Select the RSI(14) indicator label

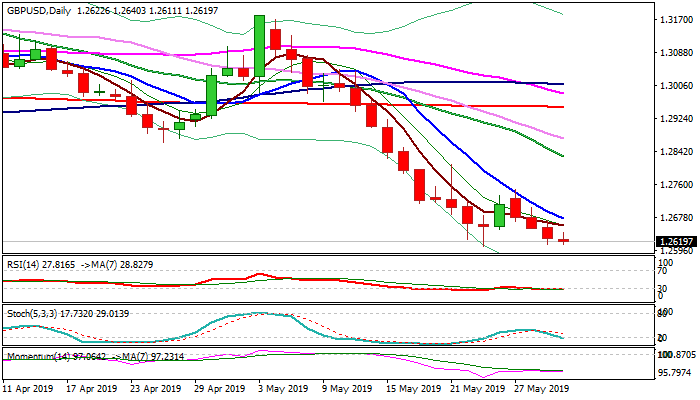click(22, 262)
